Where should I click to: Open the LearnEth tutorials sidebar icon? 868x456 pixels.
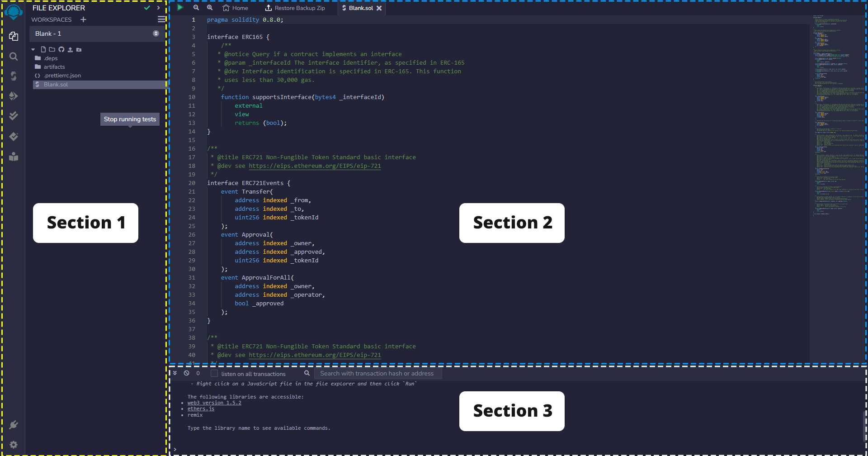pyautogui.click(x=14, y=157)
